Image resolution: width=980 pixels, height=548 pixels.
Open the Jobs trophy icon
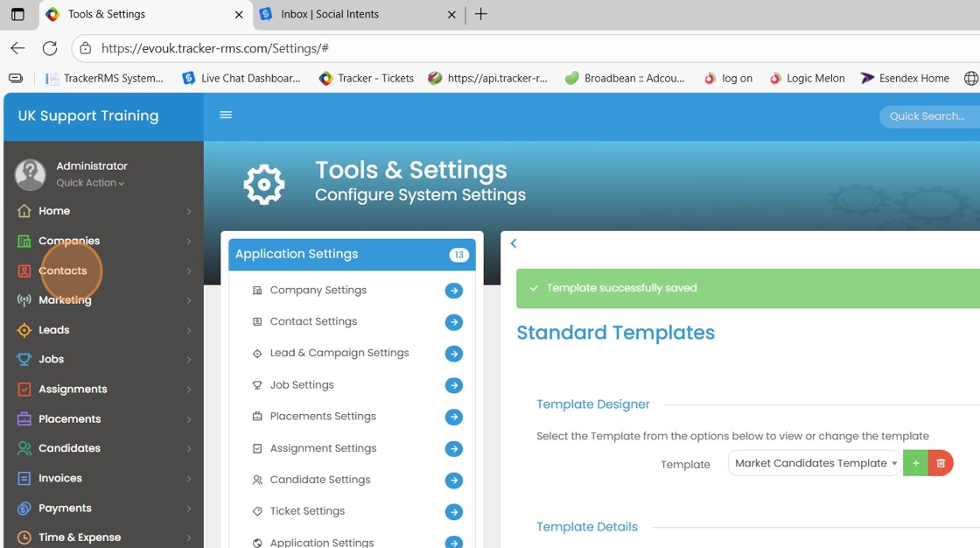click(24, 359)
